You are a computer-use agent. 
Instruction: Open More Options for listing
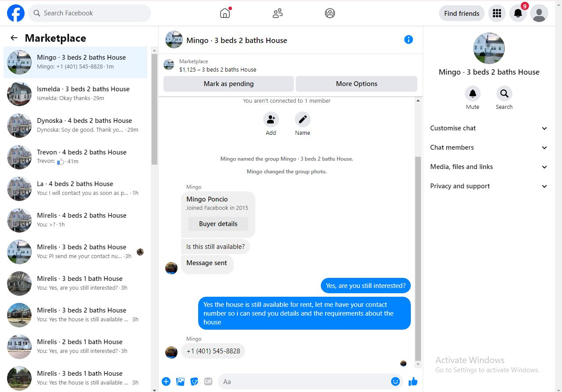356,84
